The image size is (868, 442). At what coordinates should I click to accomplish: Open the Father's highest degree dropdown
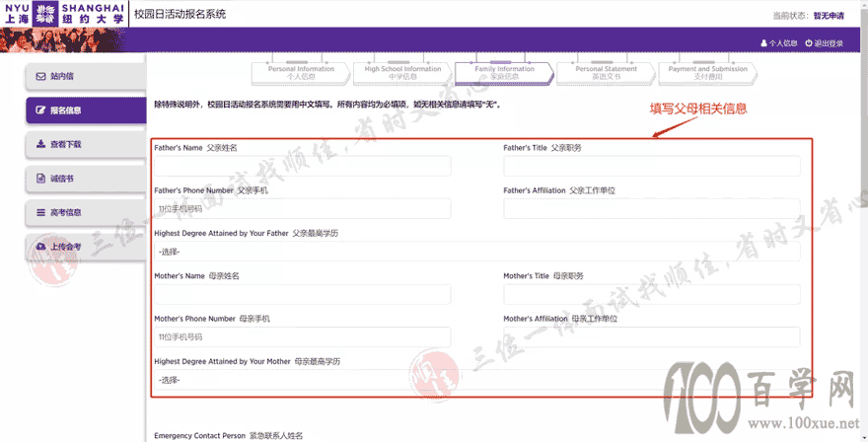click(x=477, y=252)
